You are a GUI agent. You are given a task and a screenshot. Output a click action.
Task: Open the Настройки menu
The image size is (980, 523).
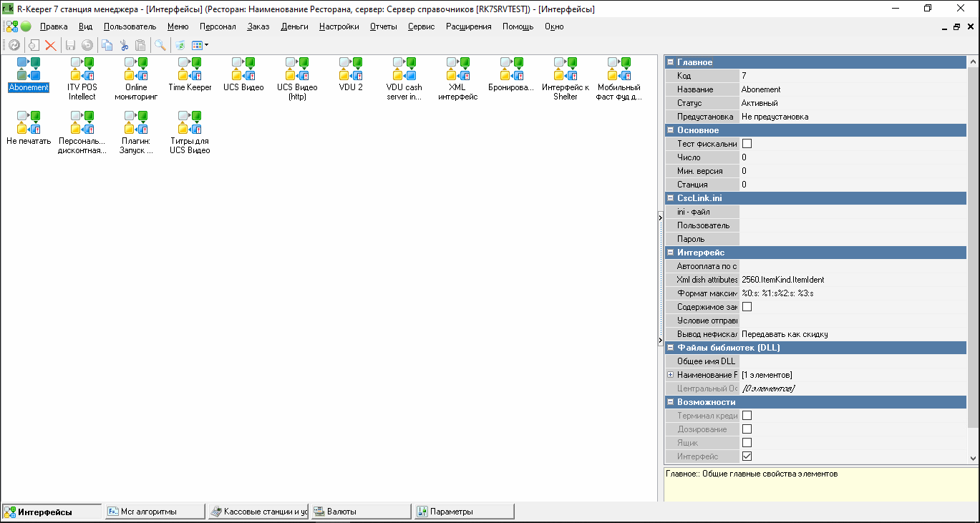(339, 26)
